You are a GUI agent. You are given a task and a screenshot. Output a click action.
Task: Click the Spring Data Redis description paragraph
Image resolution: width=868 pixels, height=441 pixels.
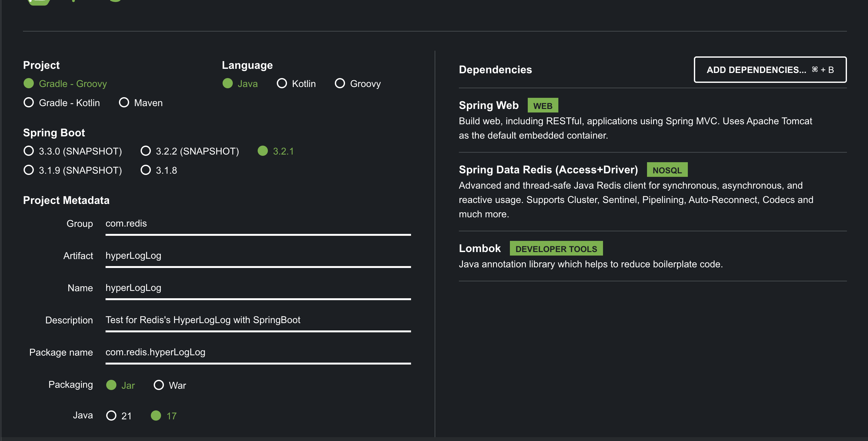(636, 200)
